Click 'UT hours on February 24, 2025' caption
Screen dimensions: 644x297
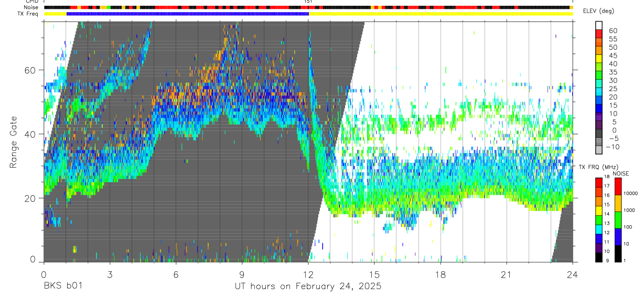coord(308,286)
